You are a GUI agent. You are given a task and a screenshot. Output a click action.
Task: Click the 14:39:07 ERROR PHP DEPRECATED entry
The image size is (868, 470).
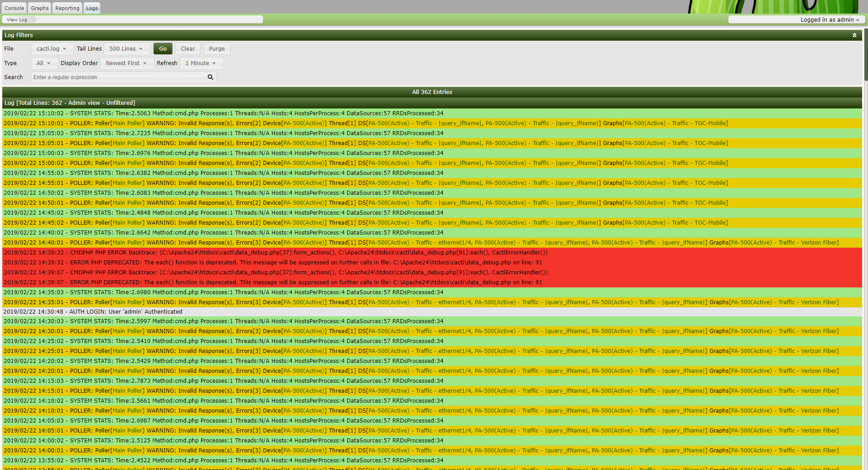(x=432, y=282)
